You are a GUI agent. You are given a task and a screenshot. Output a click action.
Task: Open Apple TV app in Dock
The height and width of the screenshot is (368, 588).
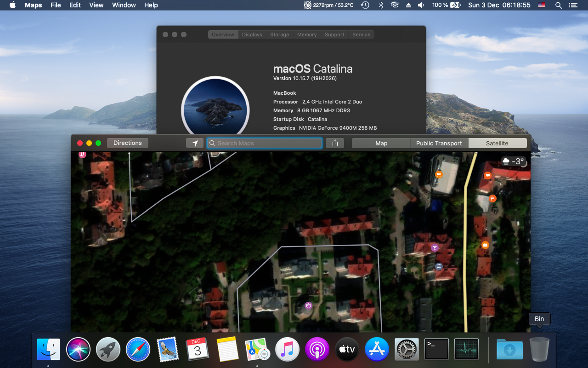point(347,350)
